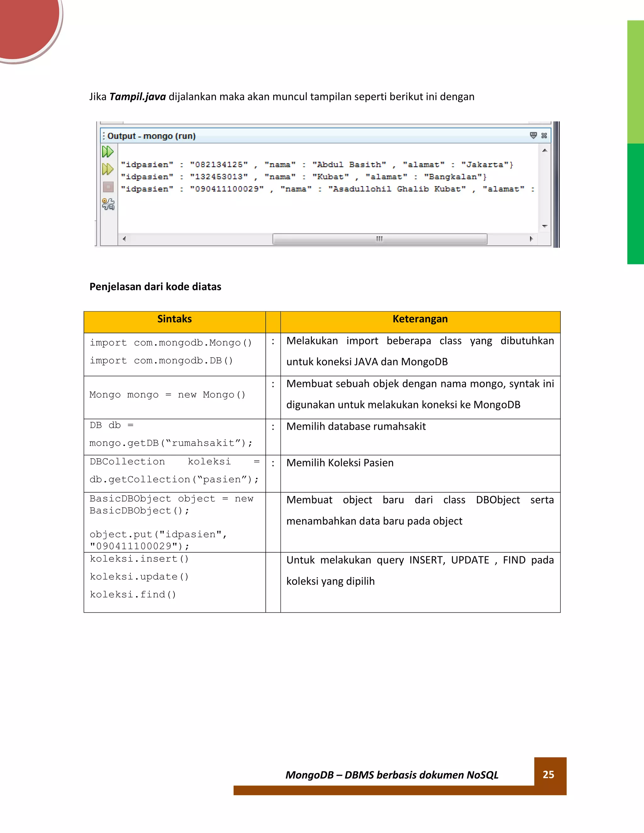Click the Sintaks table header
Screen dimensions: 644x833
click(x=174, y=319)
